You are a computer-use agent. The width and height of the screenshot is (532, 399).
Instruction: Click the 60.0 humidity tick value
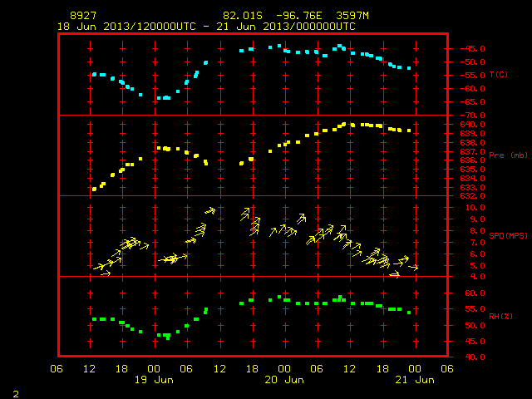(x=475, y=293)
